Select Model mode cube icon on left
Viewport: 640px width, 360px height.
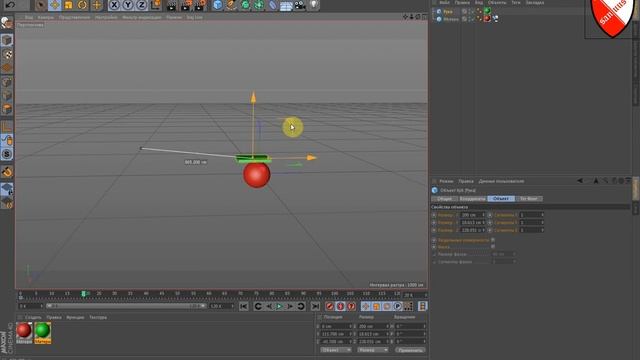pos(7,40)
